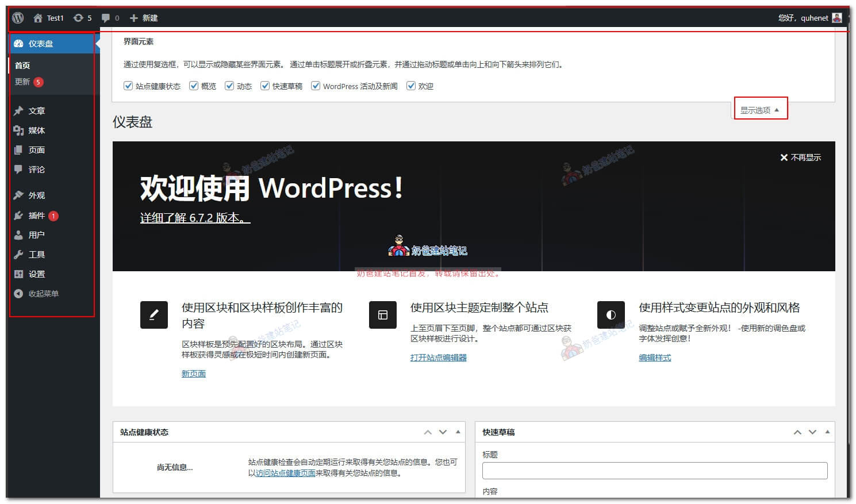The image size is (856, 504).
Task: Click the 标题 title input field
Action: [x=654, y=470]
